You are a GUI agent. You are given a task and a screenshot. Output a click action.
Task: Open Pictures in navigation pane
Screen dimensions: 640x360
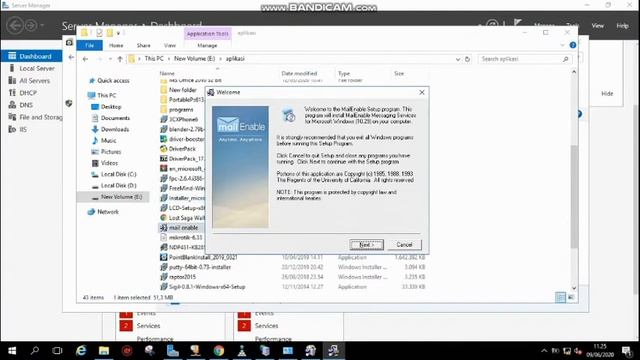click(111, 152)
